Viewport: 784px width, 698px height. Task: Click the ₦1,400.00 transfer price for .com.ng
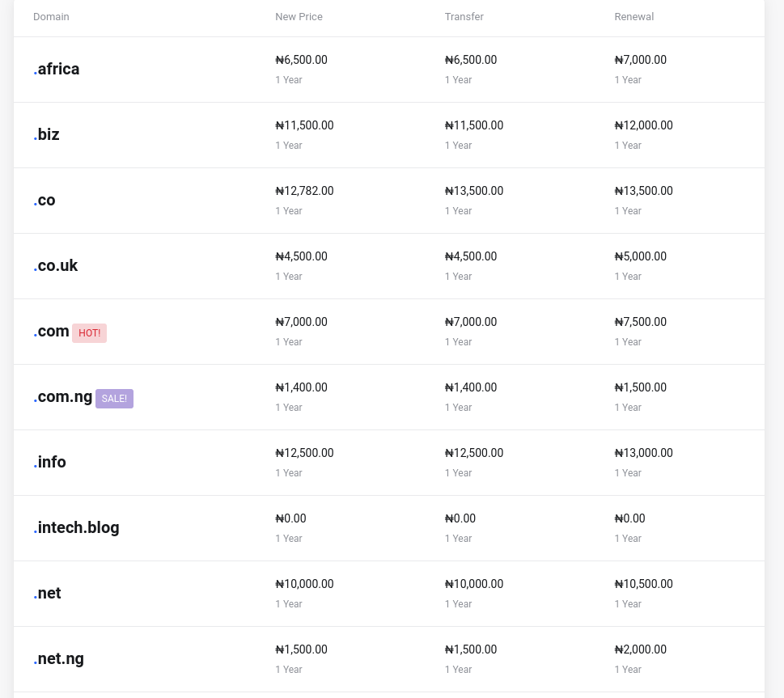click(x=471, y=388)
